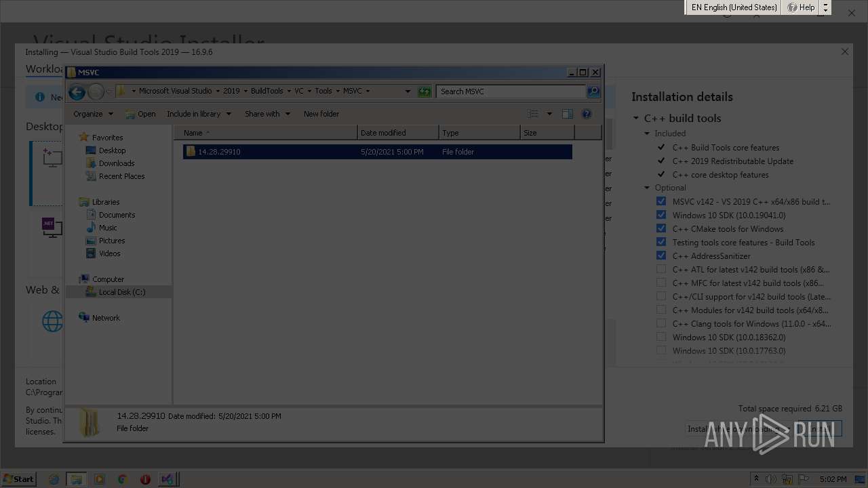The width and height of the screenshot is (868, 488).
Task: Open the Start menu
Action: pos(18,479)
